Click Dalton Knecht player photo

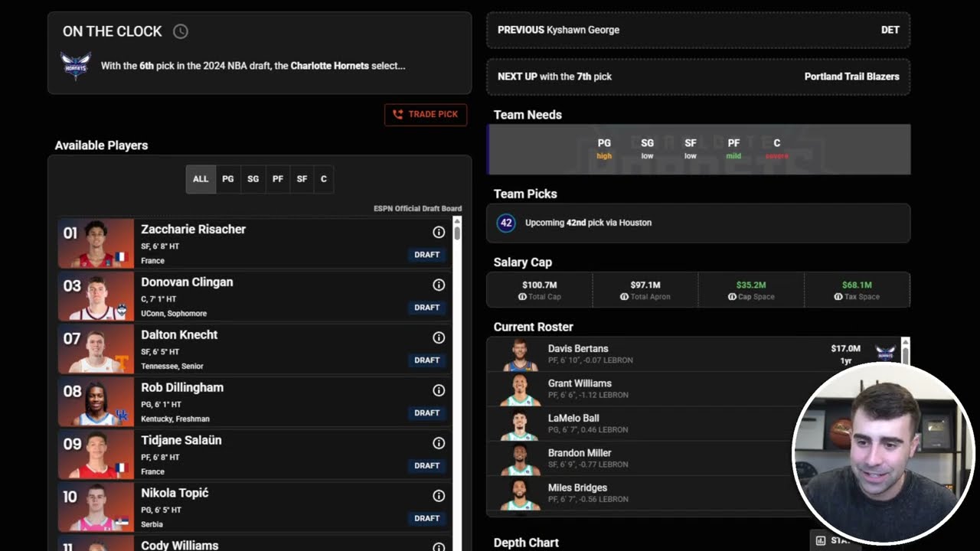pyautogui.click(x=96, y=350)
